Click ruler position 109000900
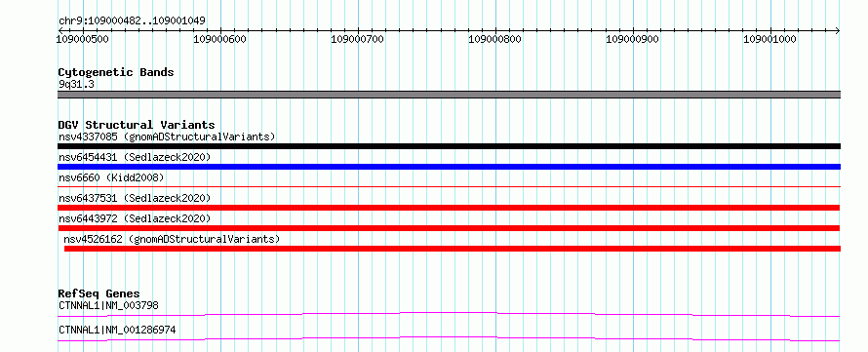Screen dimensions: 868x352 tap(633, 39)
